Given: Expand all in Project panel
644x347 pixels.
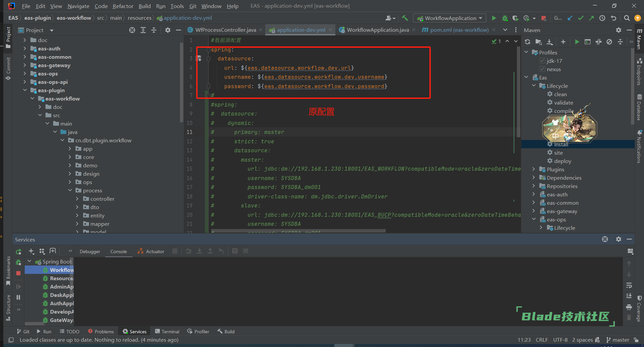Looking at the screenshot, I should [143, 30].
